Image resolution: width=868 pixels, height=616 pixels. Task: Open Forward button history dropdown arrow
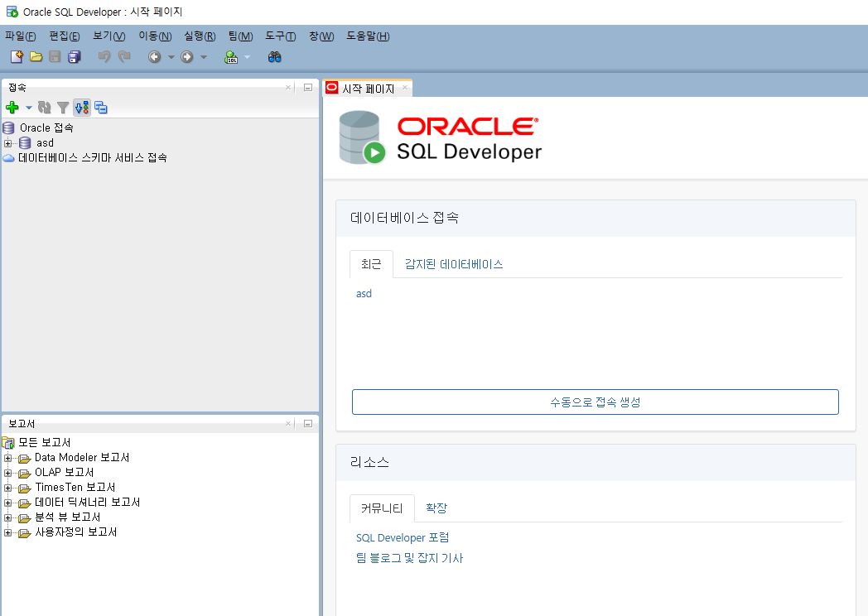coord(204,56)
